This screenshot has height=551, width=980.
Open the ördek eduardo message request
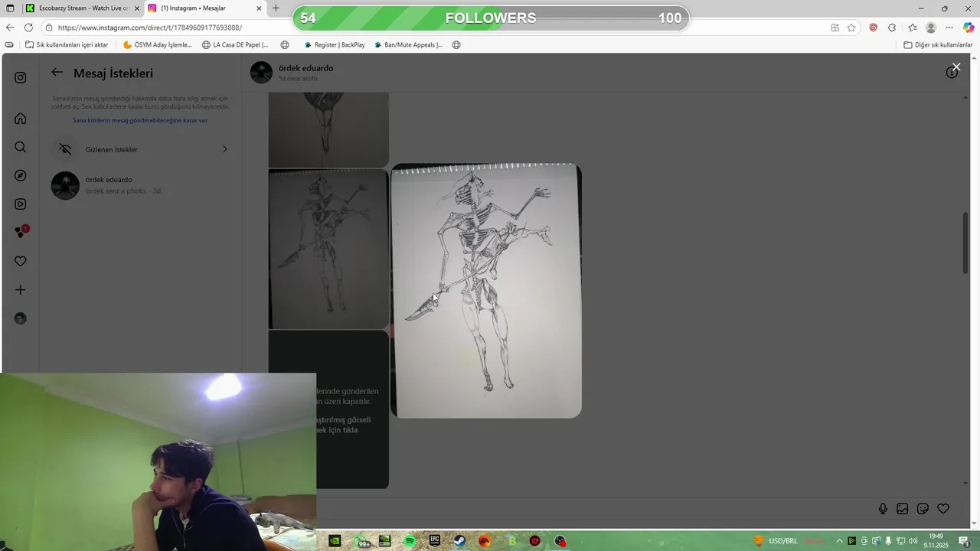point(142,185)
